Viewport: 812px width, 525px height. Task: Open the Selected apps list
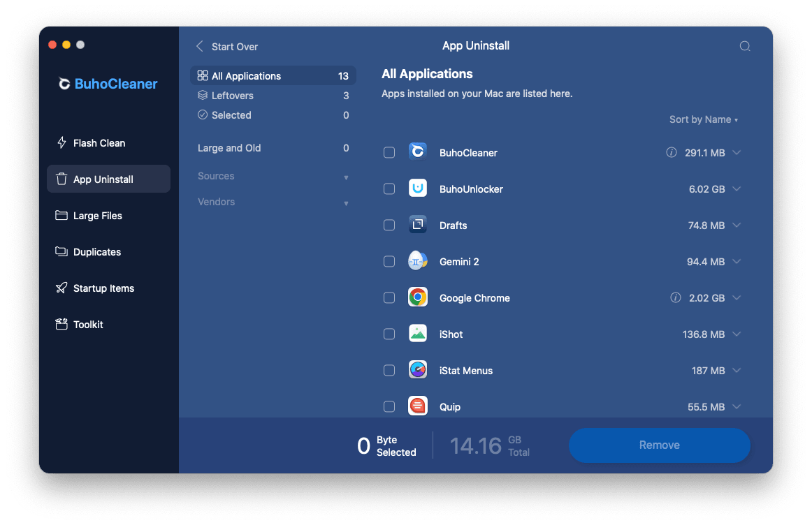[x=229, y=114]
